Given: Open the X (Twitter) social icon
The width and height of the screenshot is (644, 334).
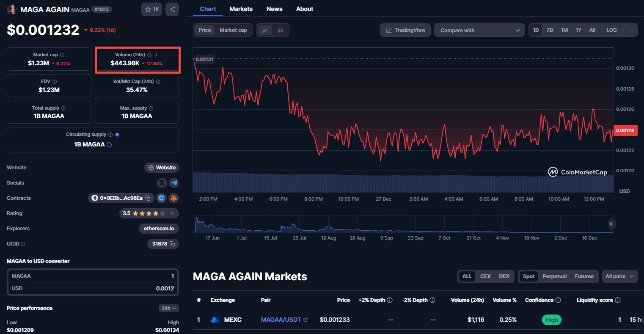Looking at the screenshot, I should tap(162, 183).
